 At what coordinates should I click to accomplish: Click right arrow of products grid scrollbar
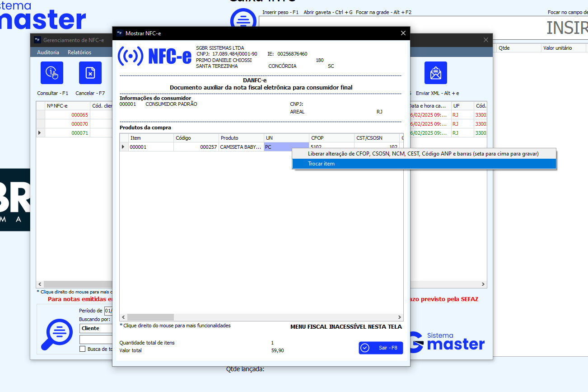[399, 317]
